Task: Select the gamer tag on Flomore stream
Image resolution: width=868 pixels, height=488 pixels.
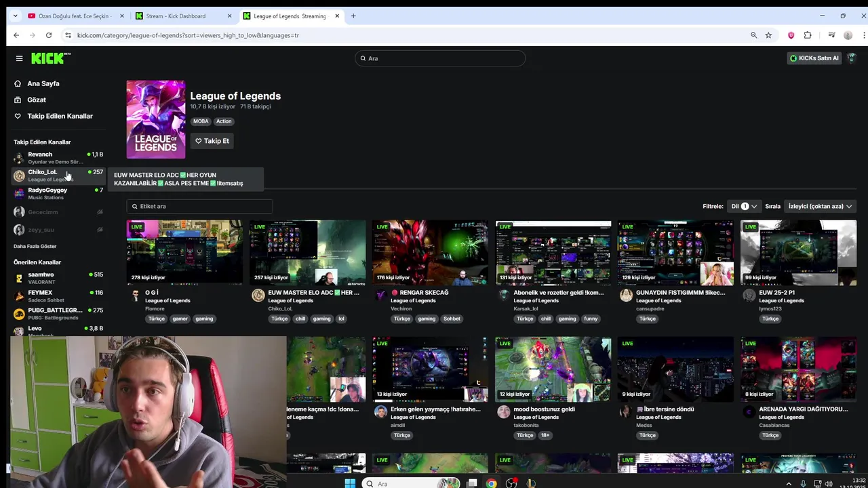Action: coord(180,319)
